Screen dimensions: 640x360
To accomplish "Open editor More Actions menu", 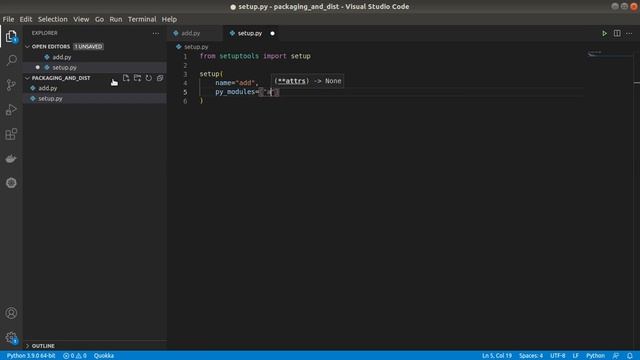I will click(x=629, y=33).
